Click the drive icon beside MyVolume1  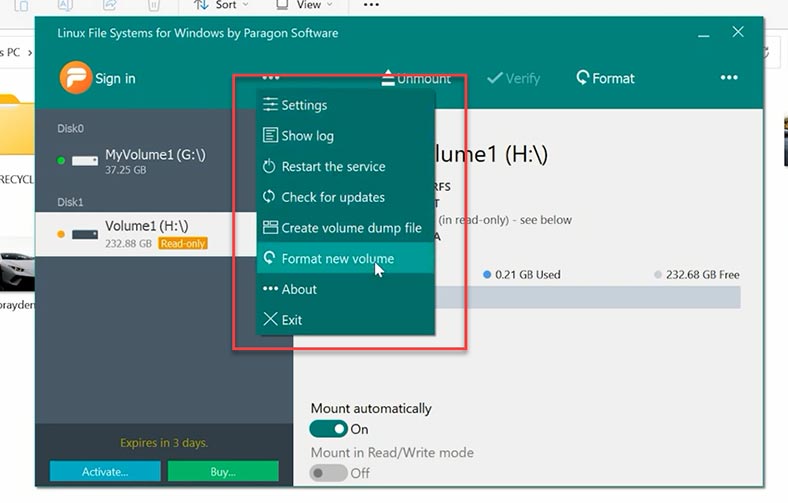tap(85, 161)
